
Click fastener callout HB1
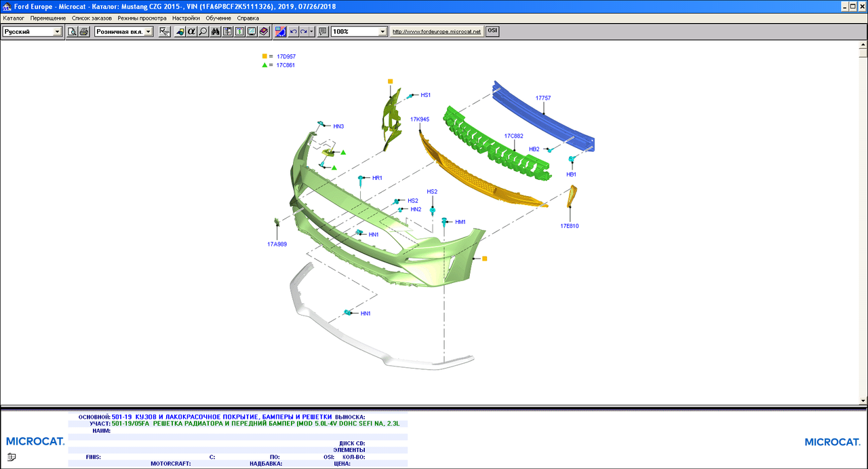pos(572,174)
